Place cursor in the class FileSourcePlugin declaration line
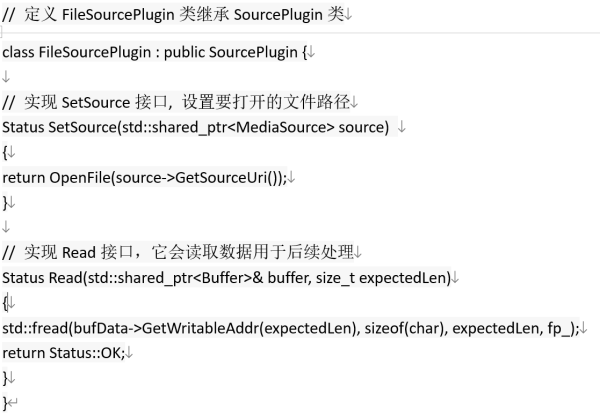600x416 pixels. [x=155, y=52]
